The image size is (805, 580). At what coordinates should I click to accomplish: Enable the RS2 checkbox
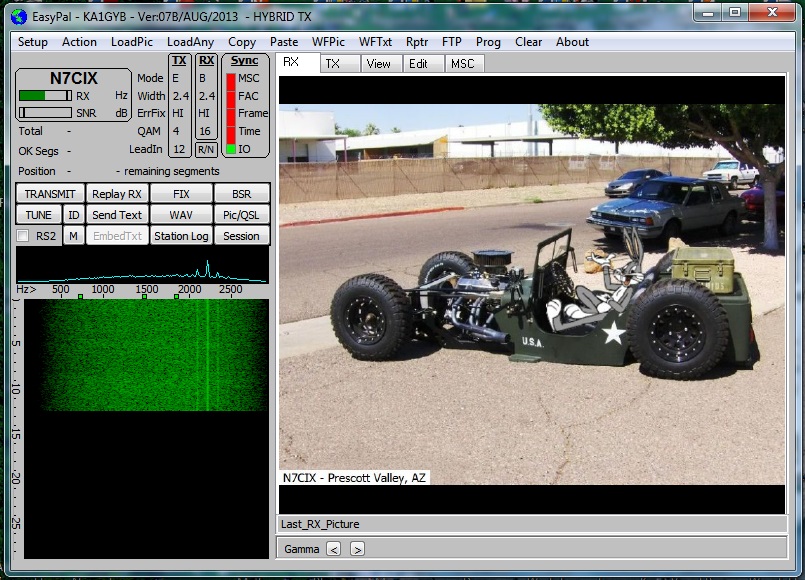tap(24, 236)
